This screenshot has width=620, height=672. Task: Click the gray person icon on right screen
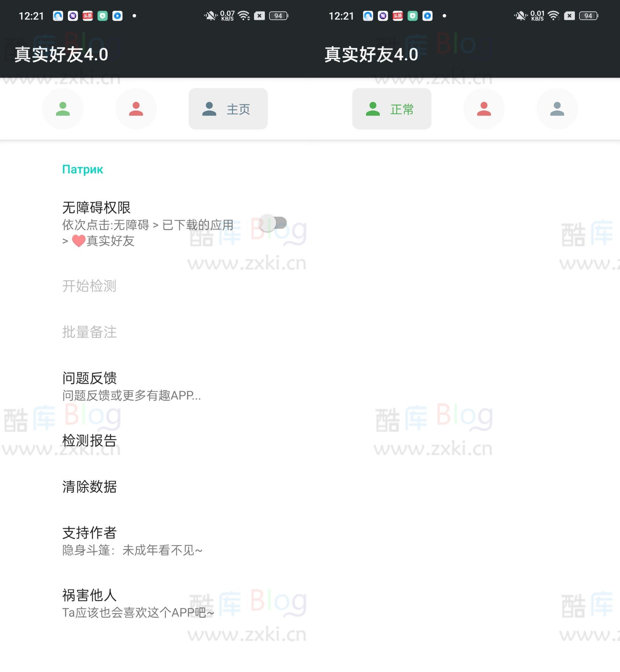click(557, 108)
